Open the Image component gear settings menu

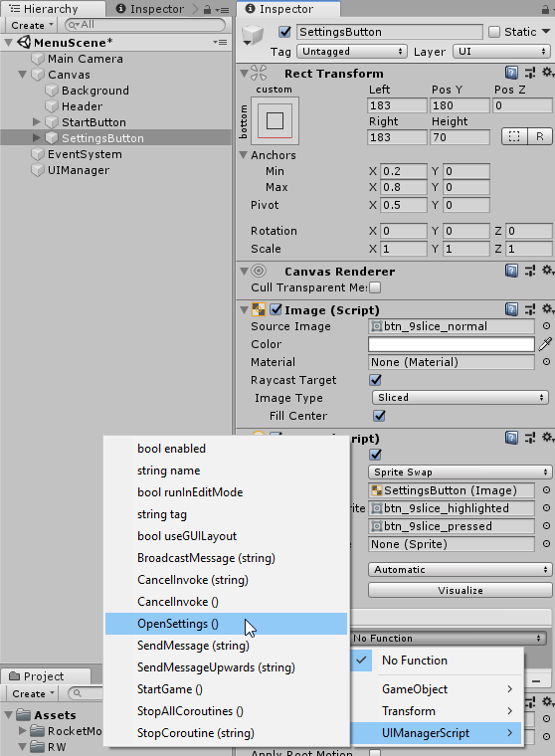point(548,308)
